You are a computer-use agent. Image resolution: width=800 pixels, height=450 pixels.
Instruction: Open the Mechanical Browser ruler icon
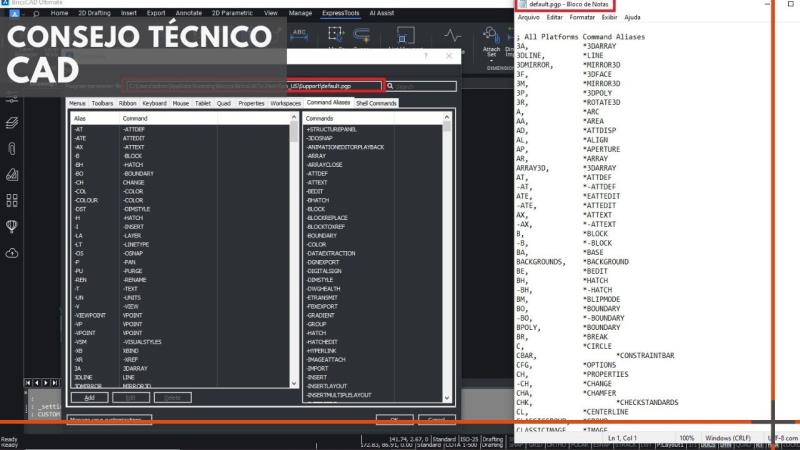point(12,174)
